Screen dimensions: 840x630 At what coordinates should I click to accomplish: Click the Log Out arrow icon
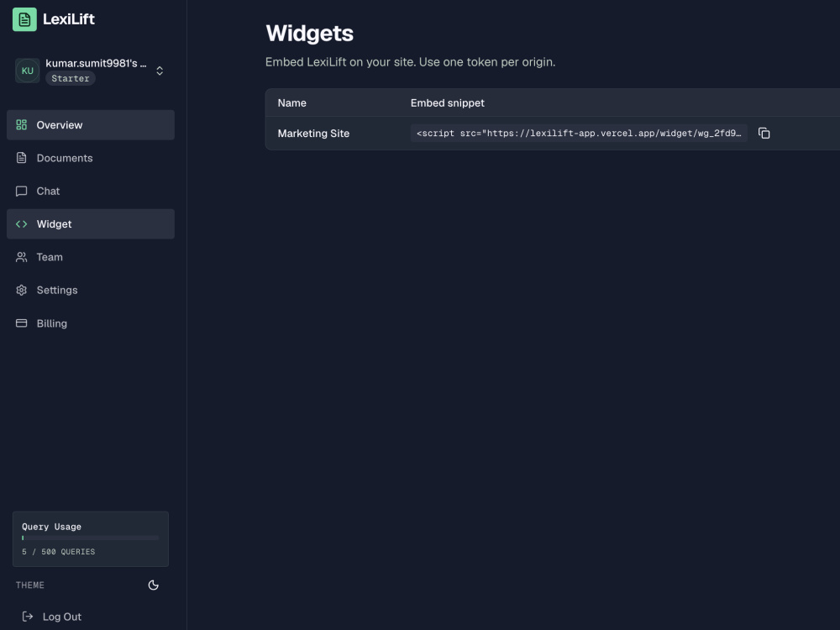(x=28, y=617)
